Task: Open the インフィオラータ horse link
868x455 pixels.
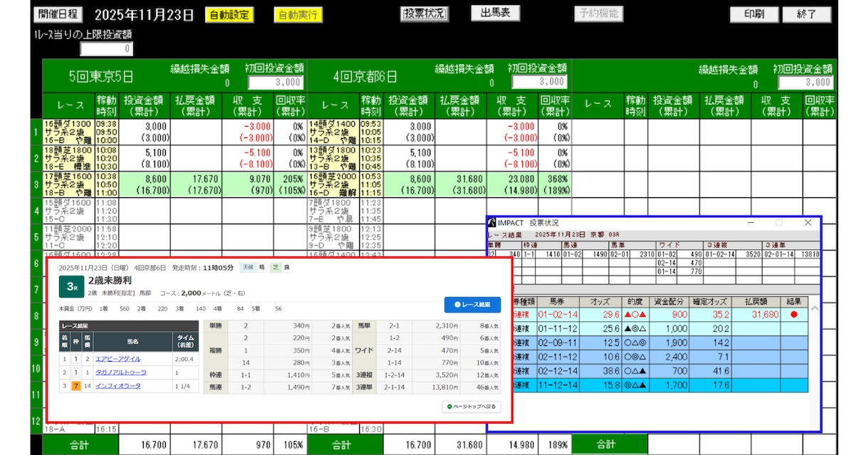Action: click(x=118, y=385)
